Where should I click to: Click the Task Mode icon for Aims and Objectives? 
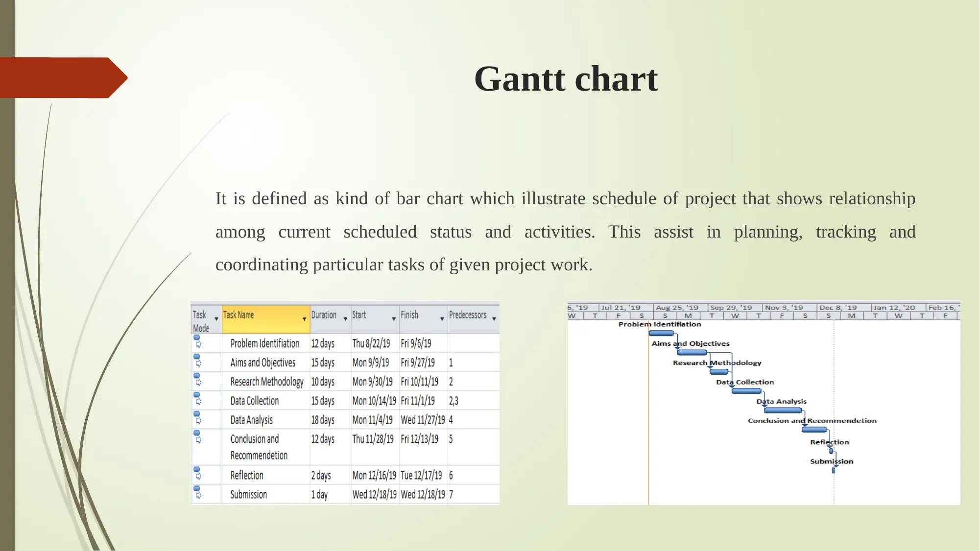(197, 361)
